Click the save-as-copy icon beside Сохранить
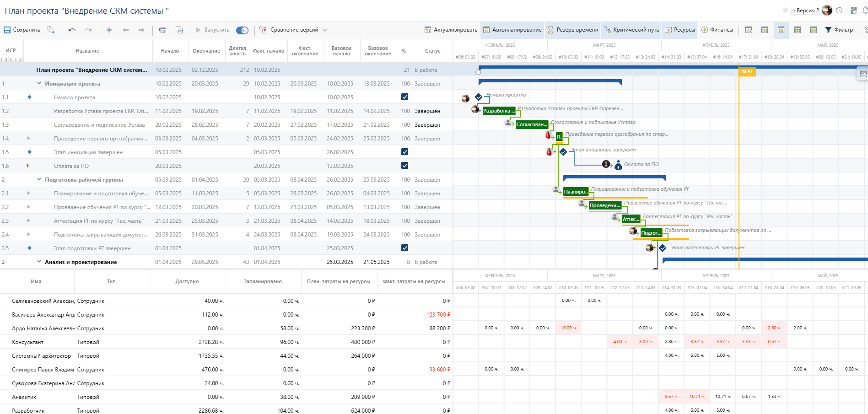The height and width of the screenshot is (414, 868). click(x=51, y=30)
